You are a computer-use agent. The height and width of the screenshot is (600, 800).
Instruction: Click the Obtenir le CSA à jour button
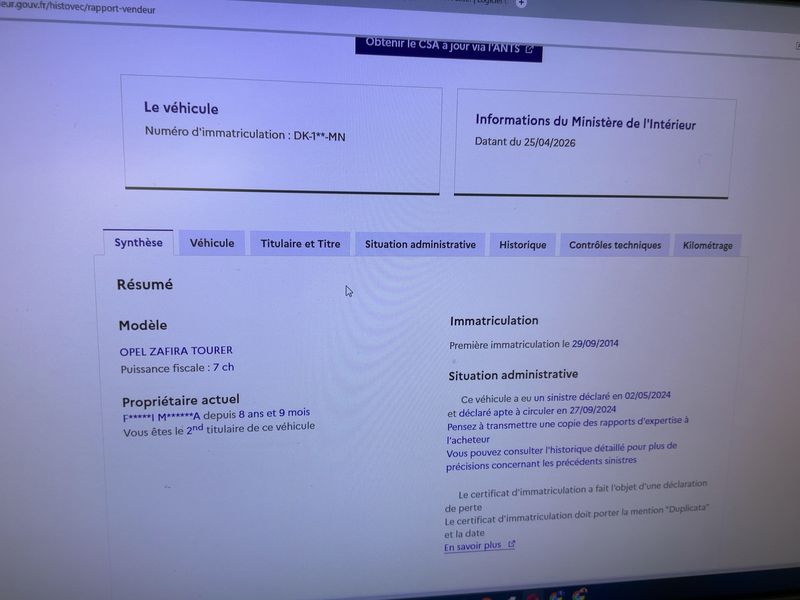(448, 47)
